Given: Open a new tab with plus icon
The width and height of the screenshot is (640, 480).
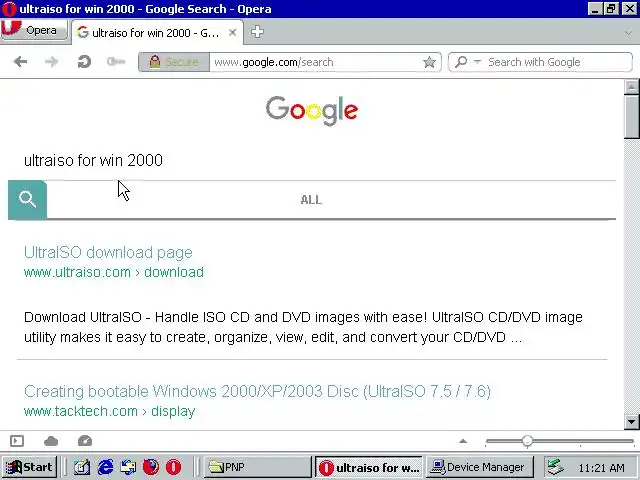Looking at the screenshot, I should (257, 31).
